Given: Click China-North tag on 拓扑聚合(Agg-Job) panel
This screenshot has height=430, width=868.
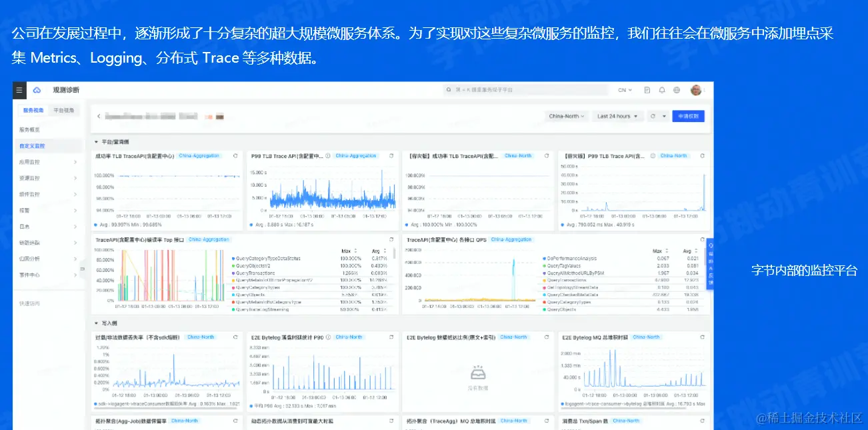Looking at the screenshot, I should [x=185, y=421].
